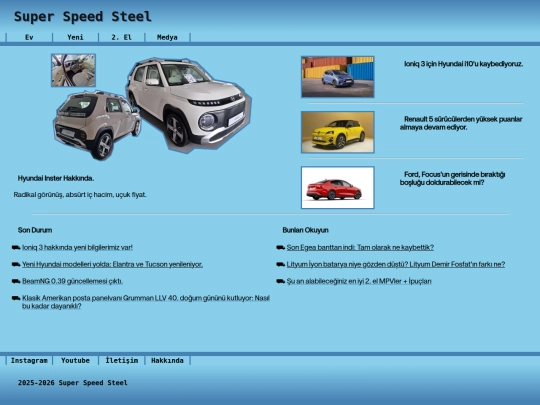Open the Ford, Focus'un gerisinde headline
Viewport: 540px width, 405px height.
click(453, 178)
